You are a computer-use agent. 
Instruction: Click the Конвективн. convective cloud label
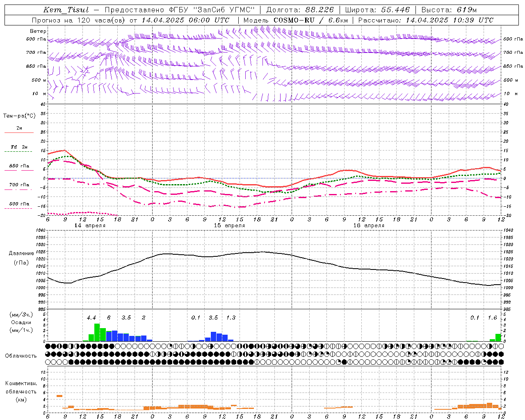(x=21, y=383)
